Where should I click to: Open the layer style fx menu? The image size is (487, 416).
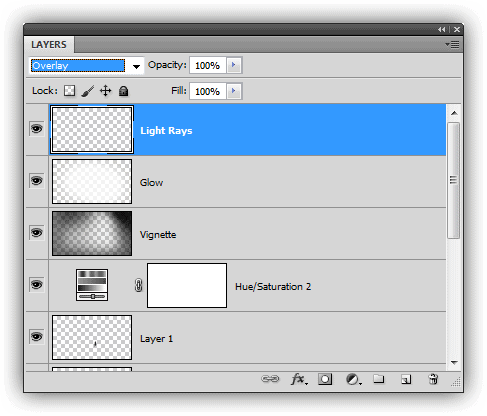click(299, 379)
